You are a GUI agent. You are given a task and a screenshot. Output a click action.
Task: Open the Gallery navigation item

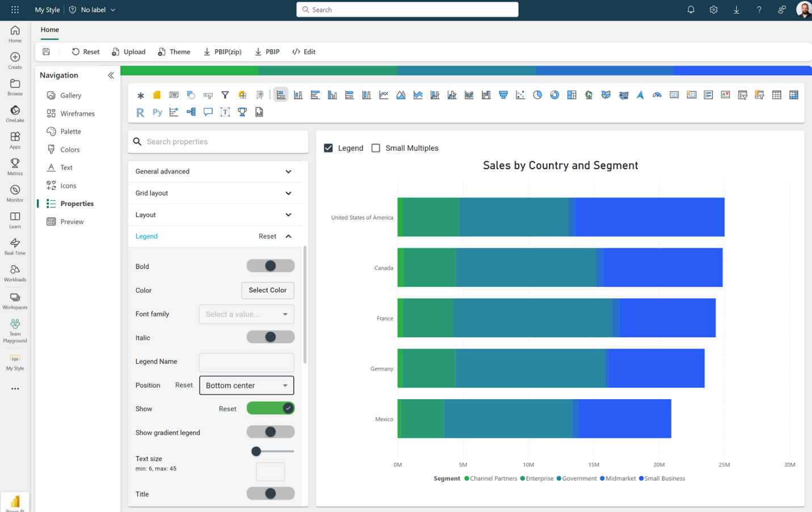tap(70, 95)
